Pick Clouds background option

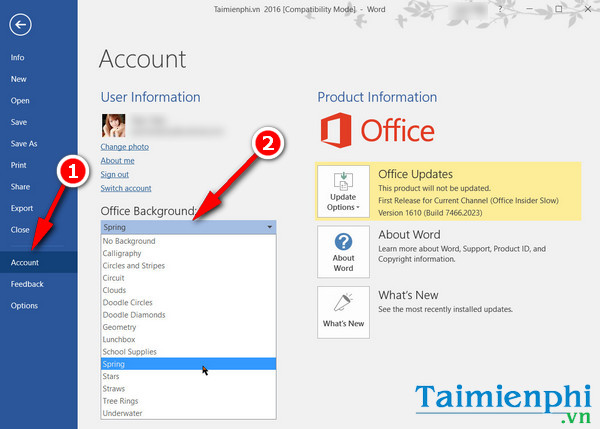(188, 290)
